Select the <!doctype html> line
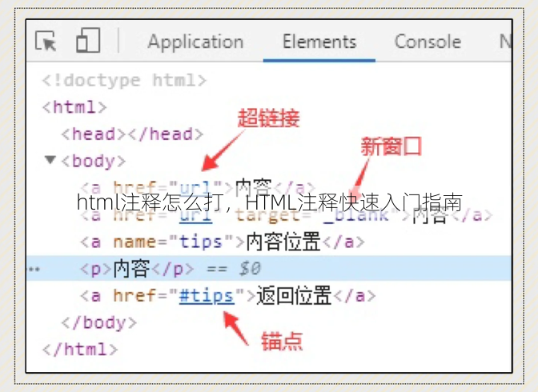Viewport: 538px width, 392px height. [x=124, y=81]
